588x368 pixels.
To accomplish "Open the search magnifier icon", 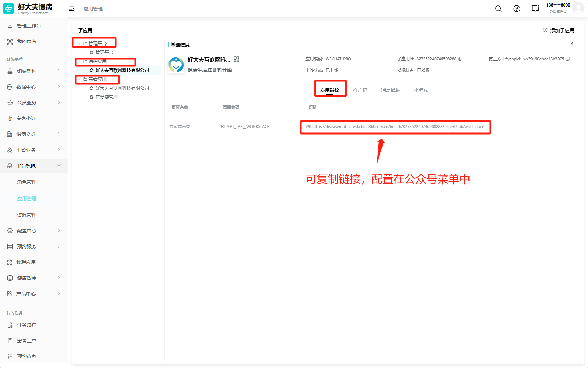I will [498, 9].
